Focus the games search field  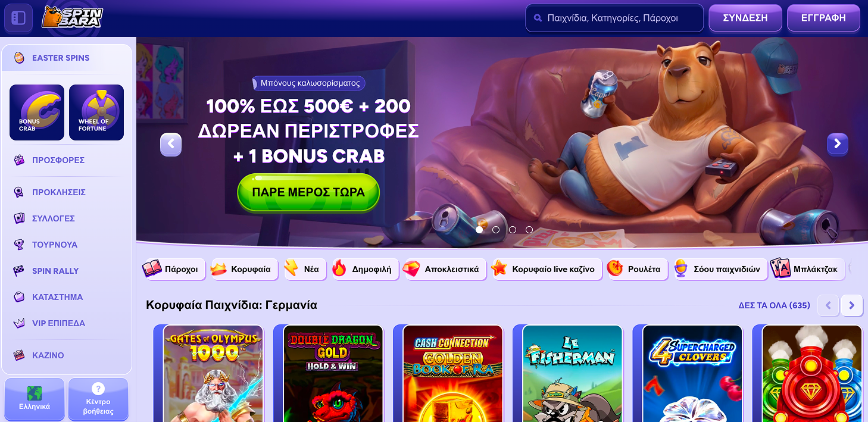coord(614,18)
